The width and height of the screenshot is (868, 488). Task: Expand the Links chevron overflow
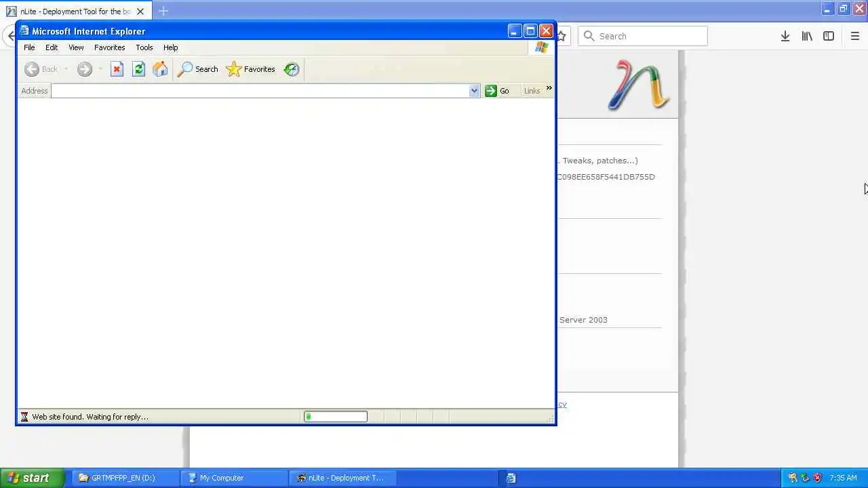pos(549,88)
